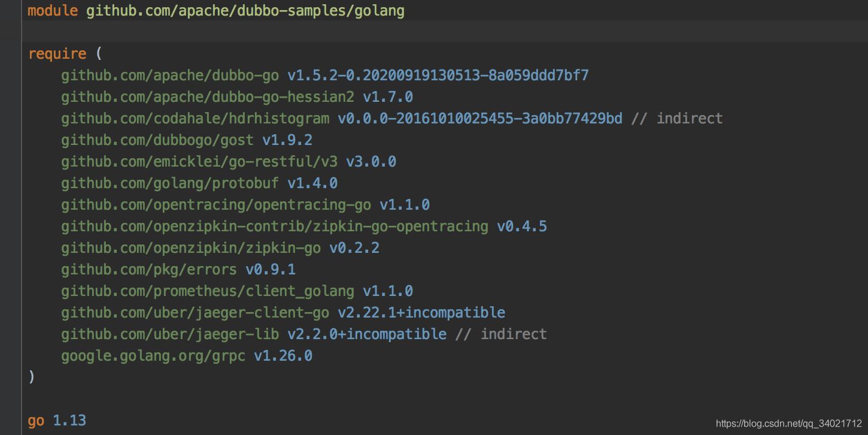This screenshot has height=435, width=868.
Task: Click the dubbo-go-hessian2 dependency path
Action: (x=207, y=97)
